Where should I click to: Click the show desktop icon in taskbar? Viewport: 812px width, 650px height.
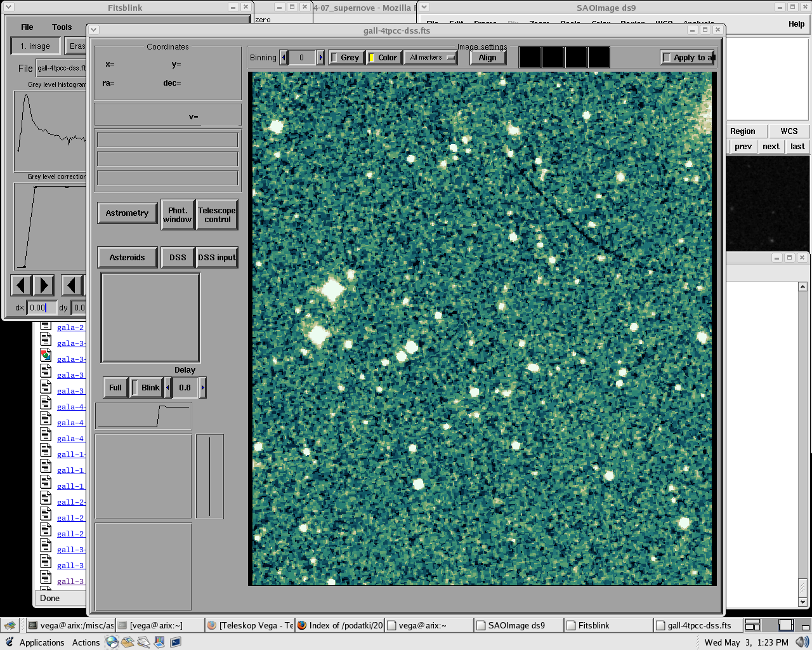coord(10,625)
